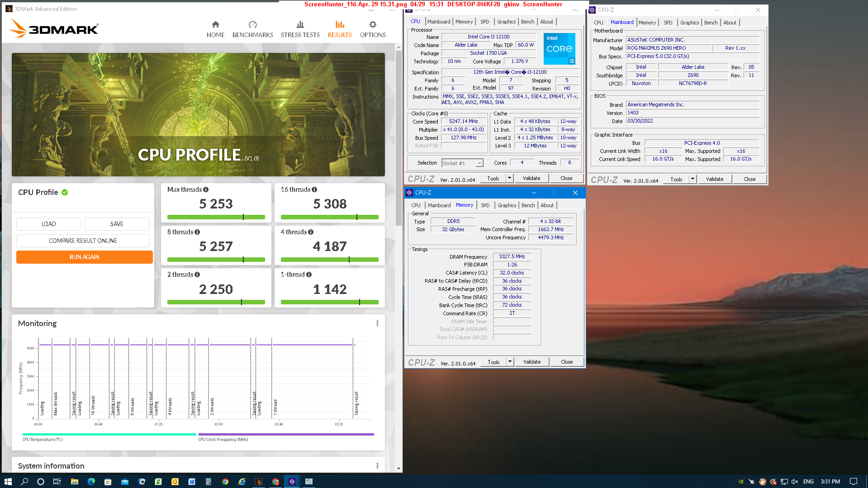The width and height of the screenshot is (868, 488).
Task: Click the info icon next to 4 threads
Action: (x=311, y=232)
